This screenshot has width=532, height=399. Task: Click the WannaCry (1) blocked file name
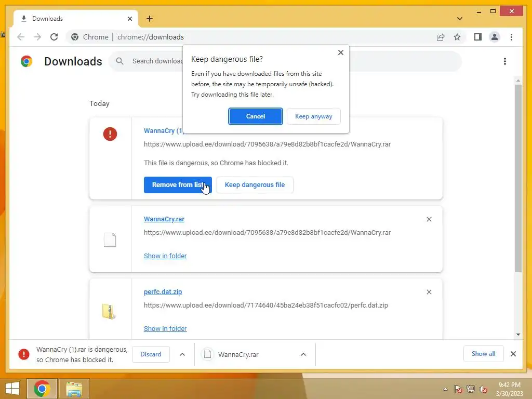click(x=164, y=130)
